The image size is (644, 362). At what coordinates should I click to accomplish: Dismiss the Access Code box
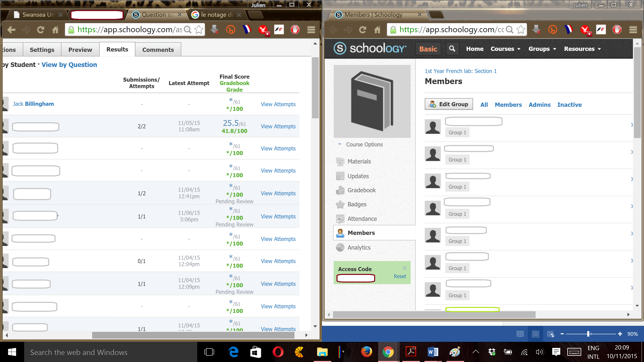click(x=405, y=268)
